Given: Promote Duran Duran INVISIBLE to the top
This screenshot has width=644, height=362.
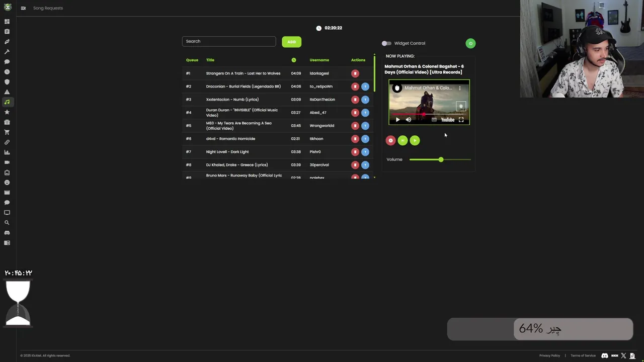Looking at the screenshot, I should 365,113.
